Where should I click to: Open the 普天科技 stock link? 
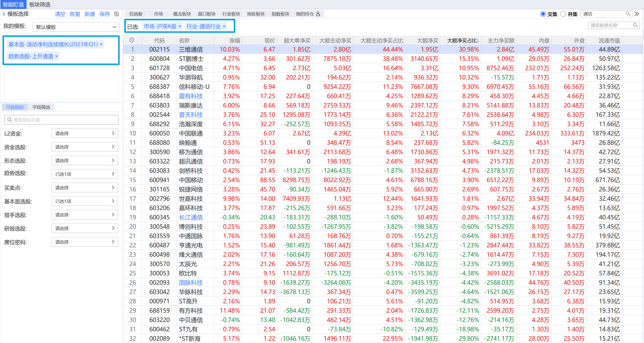pyautogui.click(x=191, y=115)
